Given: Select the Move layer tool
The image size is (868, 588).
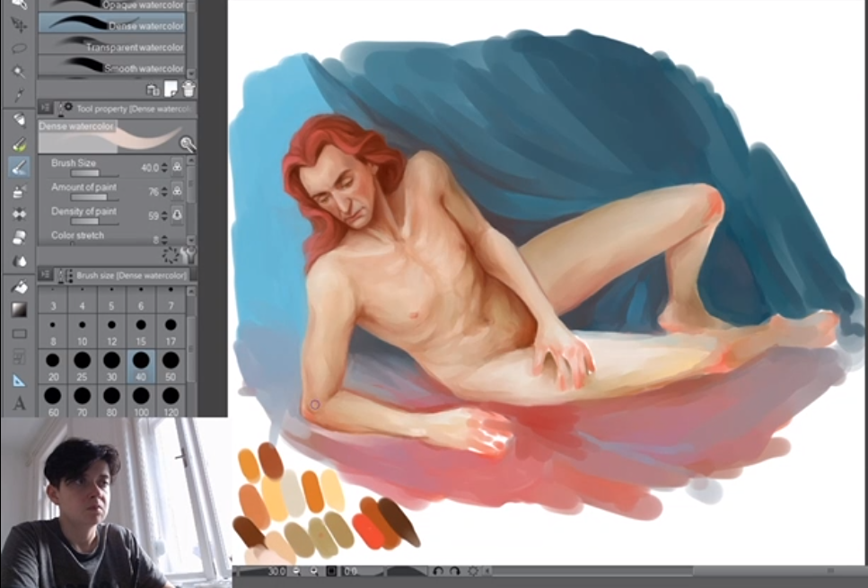Looking at the screenshot, I should coord(20,25).
